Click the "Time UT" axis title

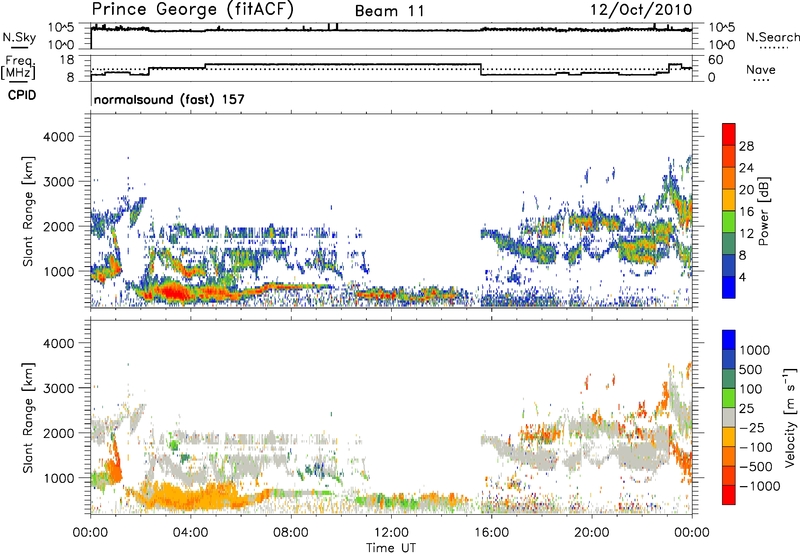click(391, 548)
